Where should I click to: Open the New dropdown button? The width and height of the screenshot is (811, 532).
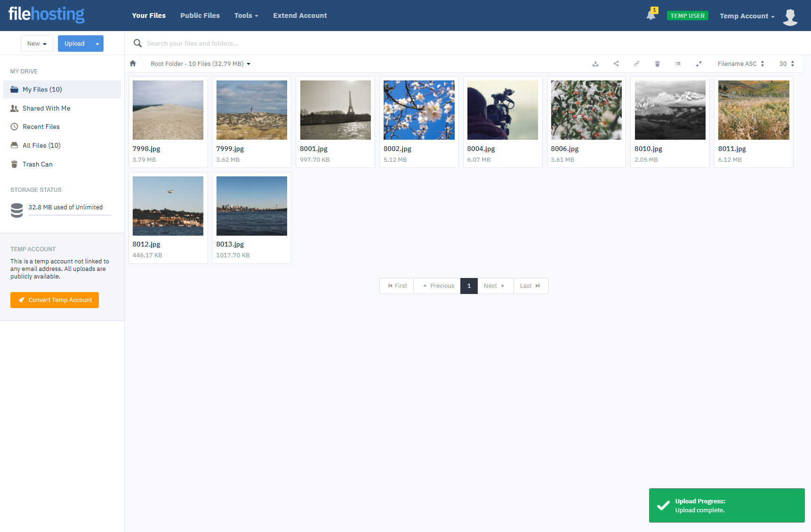click(37, 44)
